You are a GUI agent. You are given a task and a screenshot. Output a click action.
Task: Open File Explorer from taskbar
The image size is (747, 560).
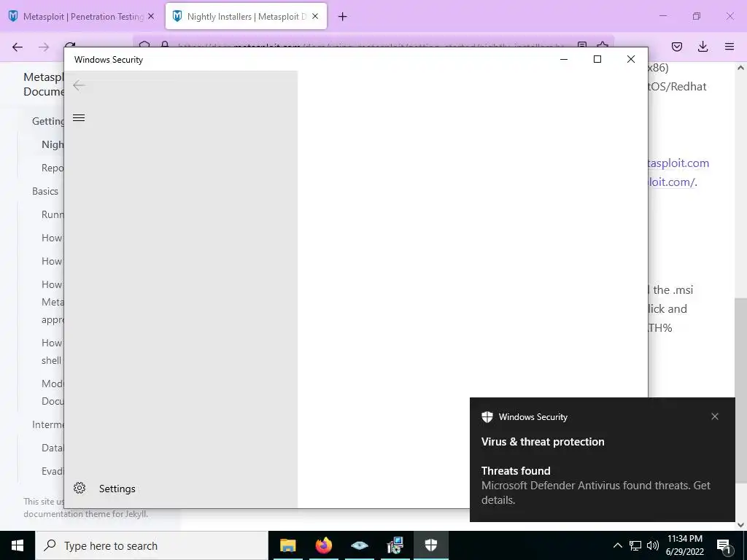click(287, 545)
